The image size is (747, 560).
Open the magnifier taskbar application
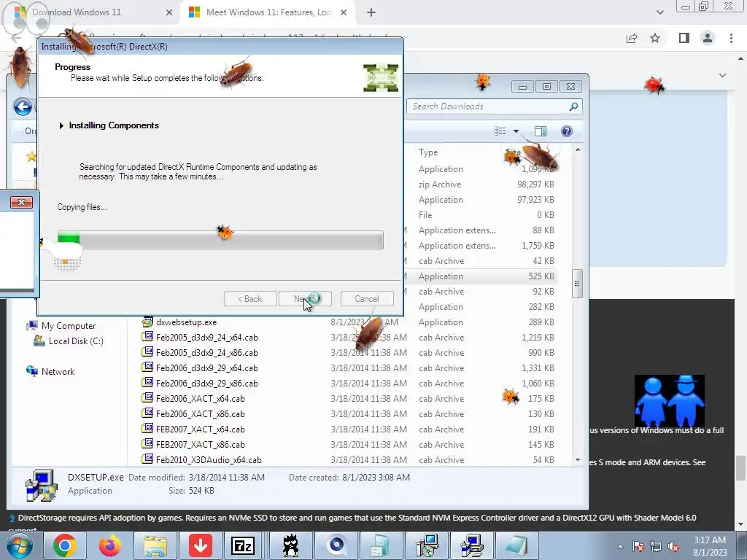336,545
